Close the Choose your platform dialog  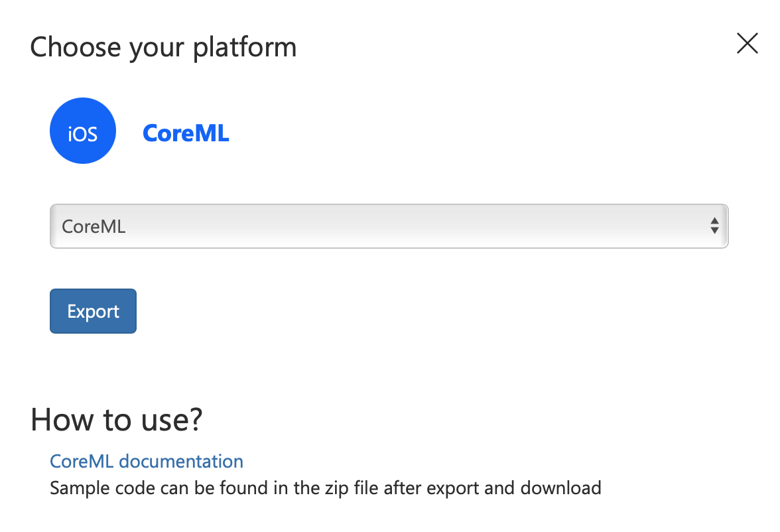click(x=747, y=43)
